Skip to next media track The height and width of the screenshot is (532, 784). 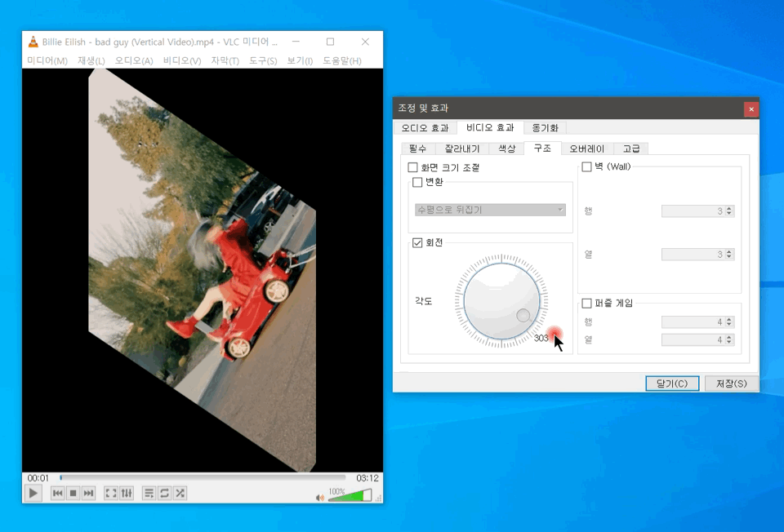(x=88, y=494)
